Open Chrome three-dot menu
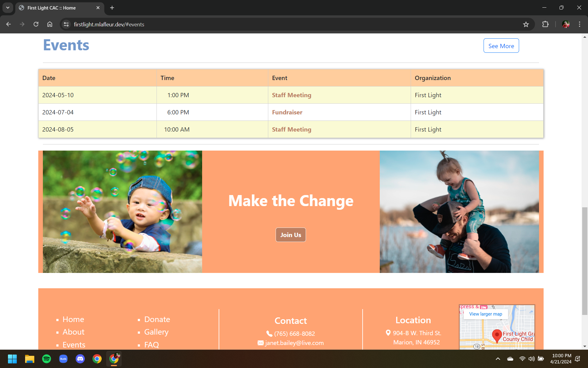 (x=579, y=24)
